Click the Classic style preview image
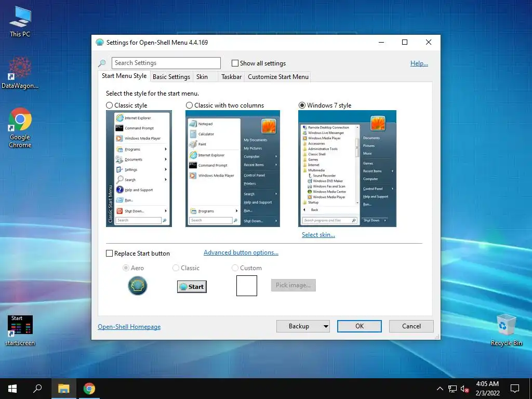This screenshot has height=399, width=532. pyautogui.click(x=139, y=168)
